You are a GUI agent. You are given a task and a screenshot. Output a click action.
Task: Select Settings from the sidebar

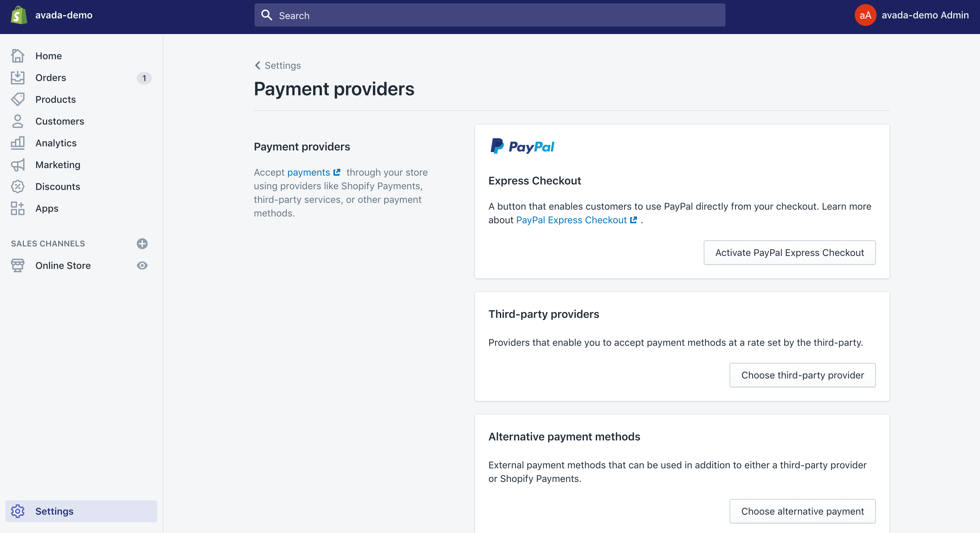[x=54, y=511]
